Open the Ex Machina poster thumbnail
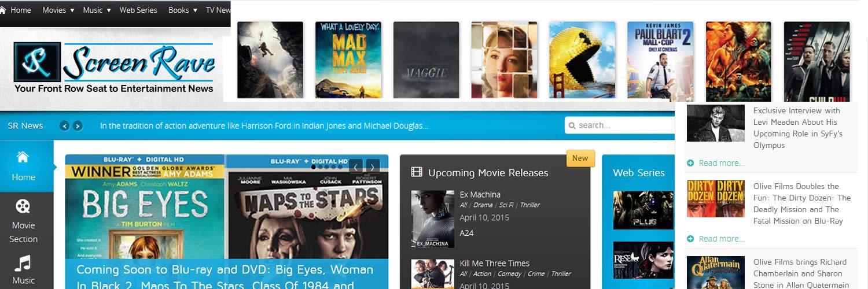868x289 pixels. [433, 219]
